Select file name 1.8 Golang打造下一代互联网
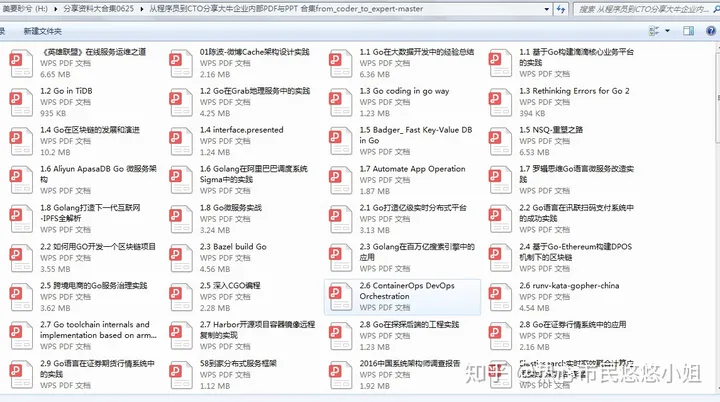 point(90,213)
